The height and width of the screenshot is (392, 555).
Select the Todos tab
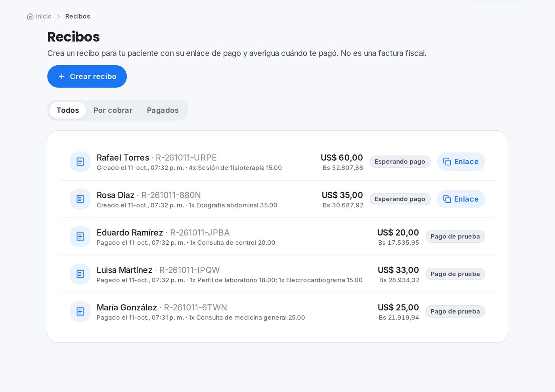[68, 110]
